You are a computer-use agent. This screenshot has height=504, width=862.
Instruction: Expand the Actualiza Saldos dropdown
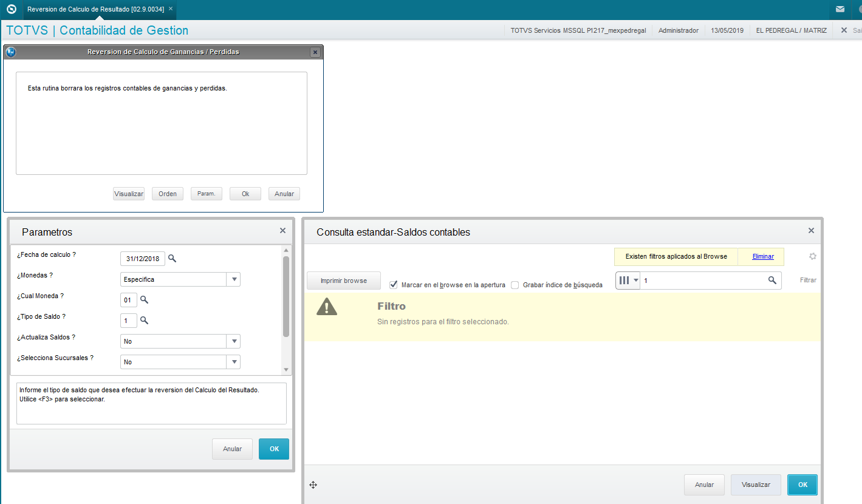(233, 341)
